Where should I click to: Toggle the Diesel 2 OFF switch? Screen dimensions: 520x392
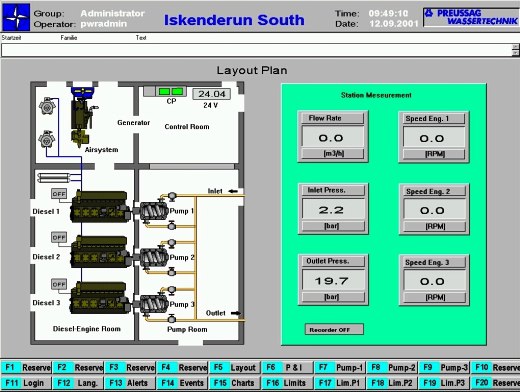(x=59, y=237)
